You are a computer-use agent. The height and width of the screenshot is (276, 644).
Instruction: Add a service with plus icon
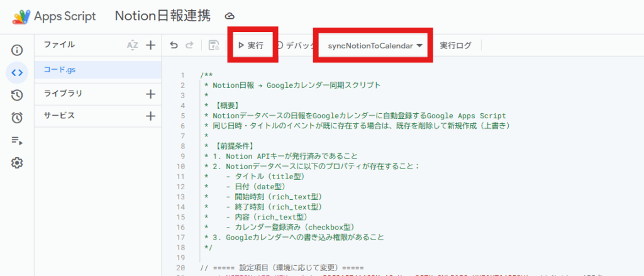pos(151,116)
